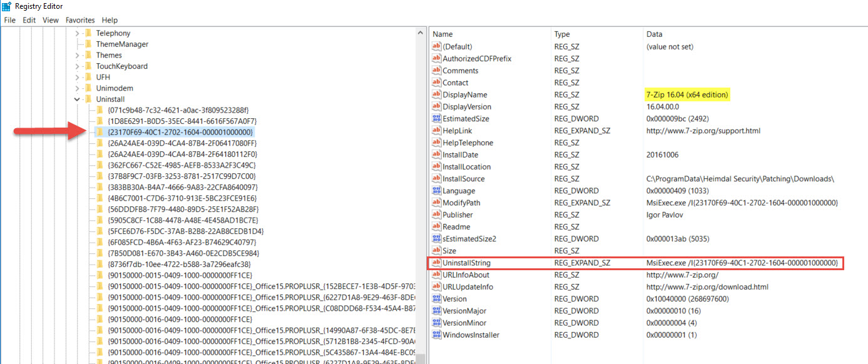Select key {5FCE6D76-F5DC-37AB-B2B8-22AB8CEDB1D4}
The height and width of the screenshot is (364, 868).
(x=185, y=231)
